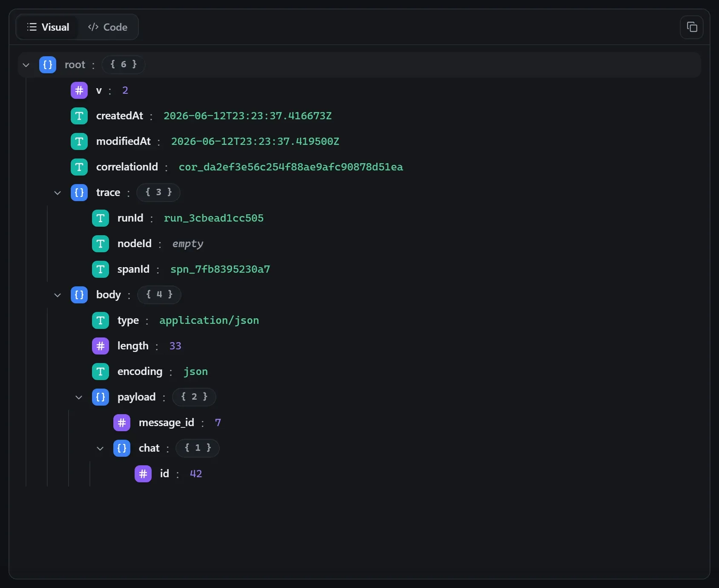719x588 pixels.
Task: Select the createdAt timestamp value ending 416673Z
Action: [247, 116]
